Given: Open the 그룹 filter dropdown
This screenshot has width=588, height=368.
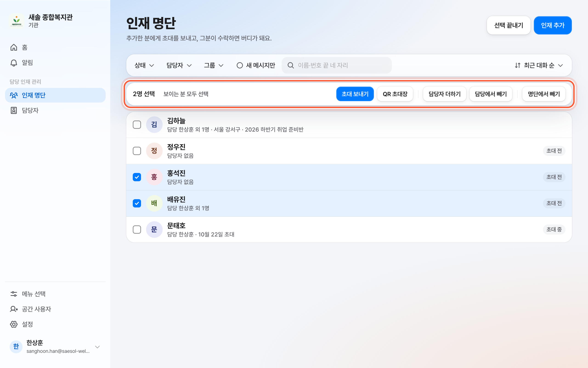Looking at the screenshot, I should coord(214,65).
